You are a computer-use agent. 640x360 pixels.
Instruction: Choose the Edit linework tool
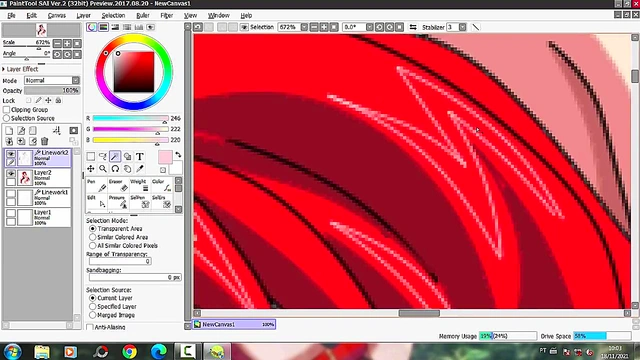[x=96, y=202]
